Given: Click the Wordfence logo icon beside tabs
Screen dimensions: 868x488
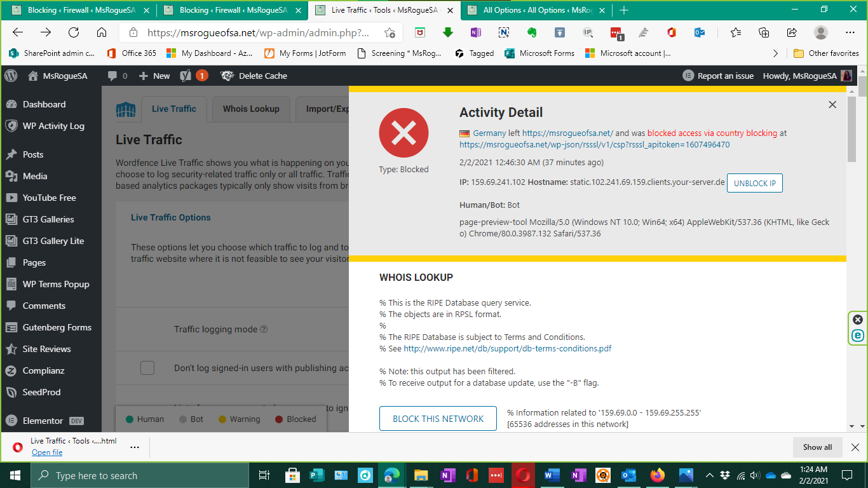Looking at the screenshot, I should coord(126,109).
